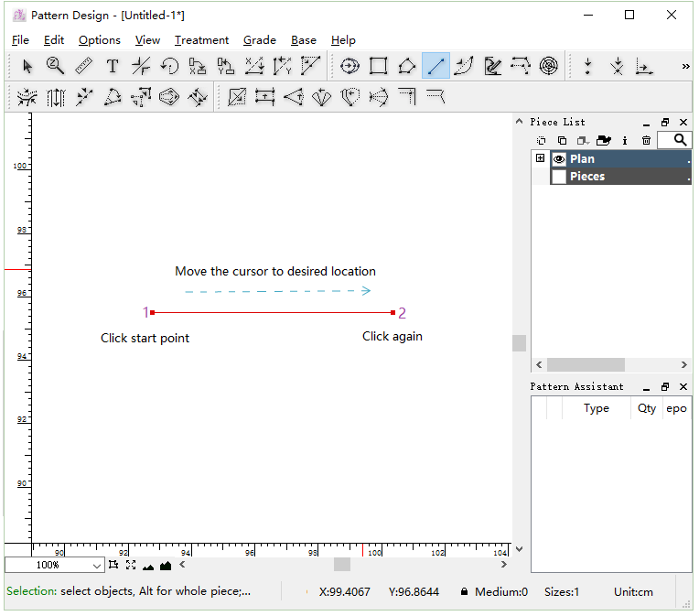This screenshot has height=616, width=699.
Task: Expand the toolbar overflow chevron
Action: coord(685,66)
